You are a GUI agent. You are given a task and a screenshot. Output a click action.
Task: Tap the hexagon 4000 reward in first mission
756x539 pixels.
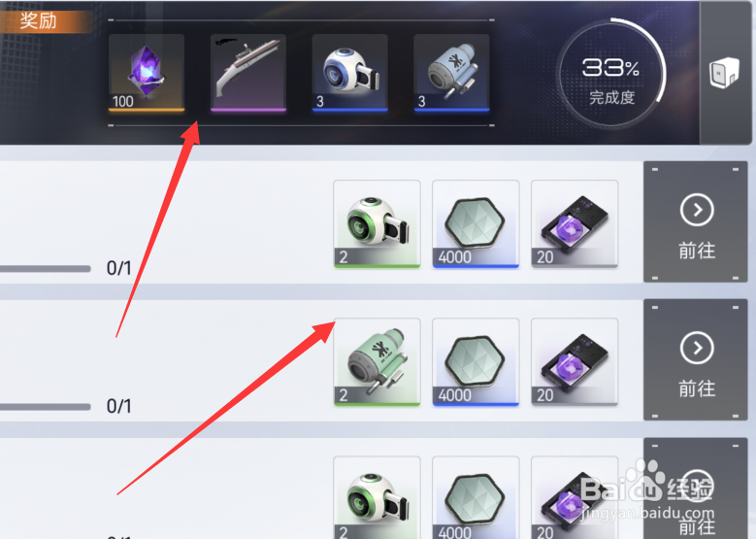(476, 224)
